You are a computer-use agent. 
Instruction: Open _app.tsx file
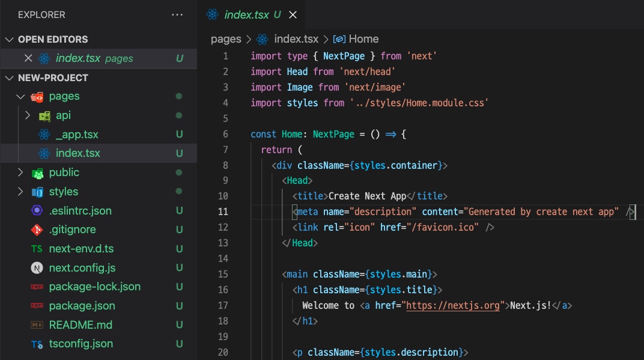(77, 135)
